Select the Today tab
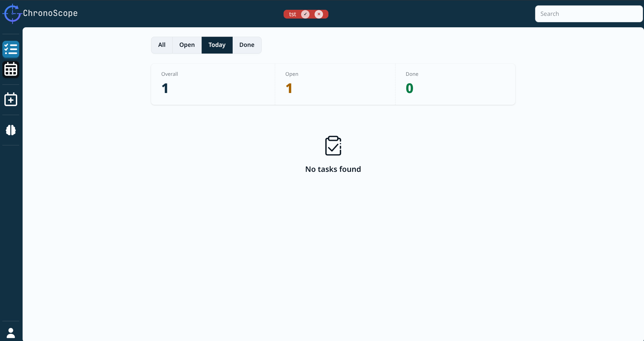The height and width of the screenshot is (341, 644). click(x=217, y=45)
